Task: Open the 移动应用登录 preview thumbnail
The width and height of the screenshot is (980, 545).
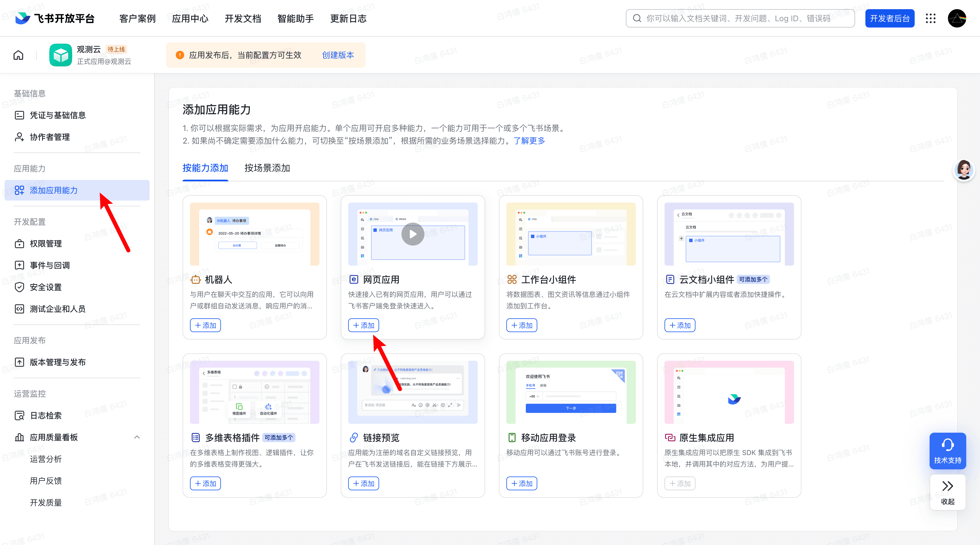Action: click(571, 393)
